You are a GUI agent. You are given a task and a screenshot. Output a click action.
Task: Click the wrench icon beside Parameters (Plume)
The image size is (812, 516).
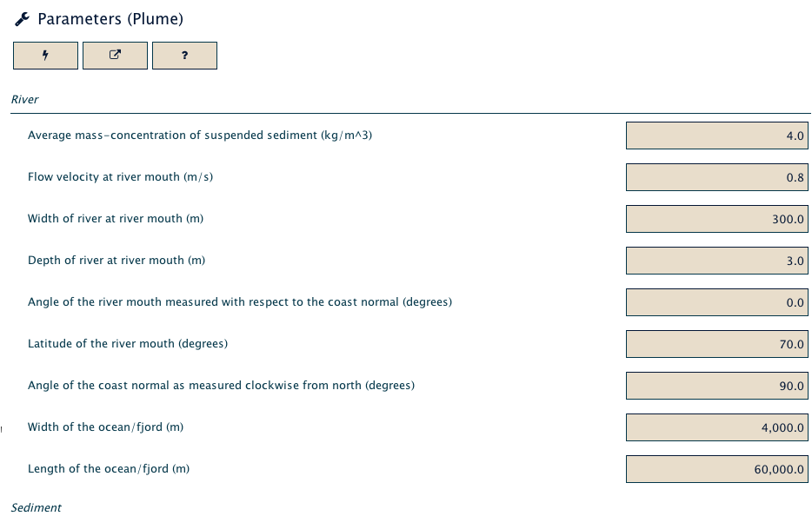point(23,20)
